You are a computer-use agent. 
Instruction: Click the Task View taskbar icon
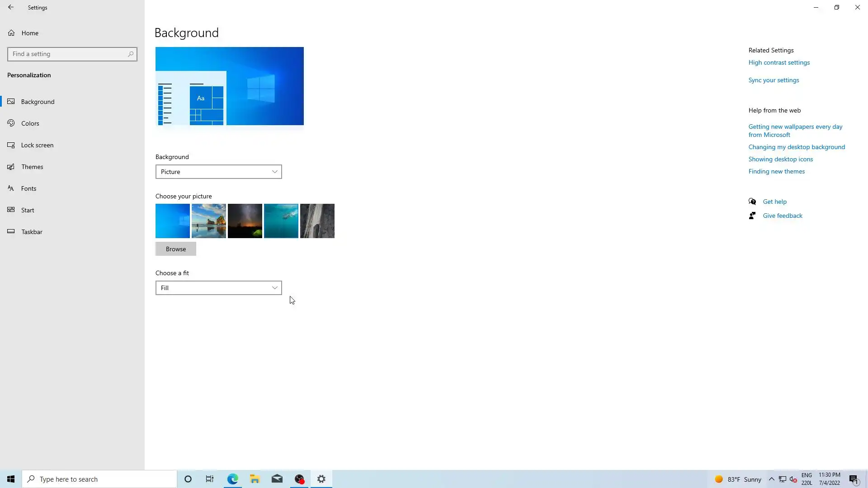pyautogui.click(x=210, y=479)
